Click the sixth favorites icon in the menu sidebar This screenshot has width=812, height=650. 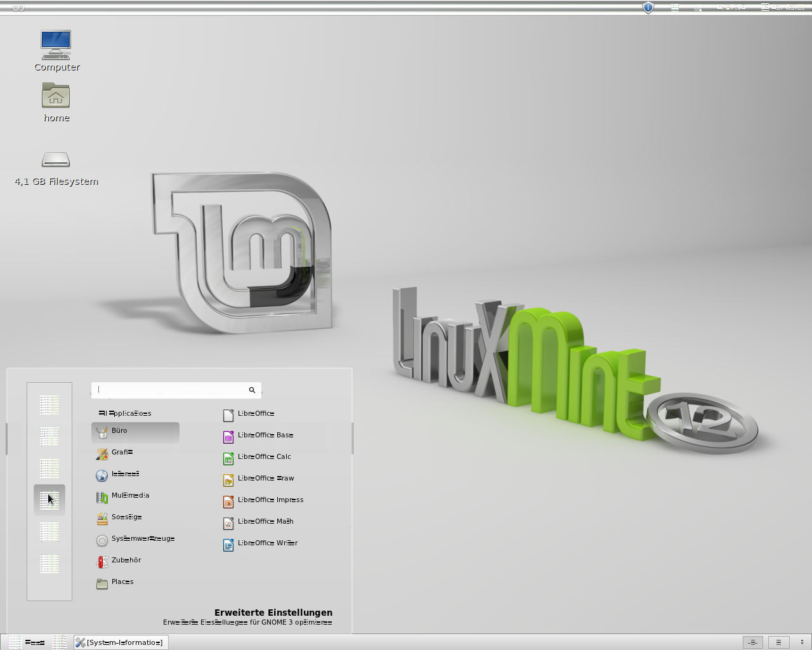(x=49, y=563)
